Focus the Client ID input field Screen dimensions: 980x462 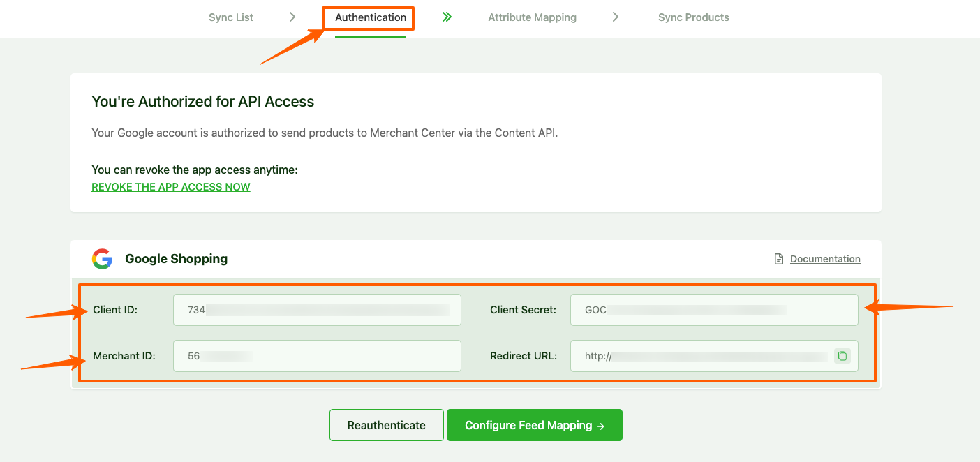[x=317, y=310]
